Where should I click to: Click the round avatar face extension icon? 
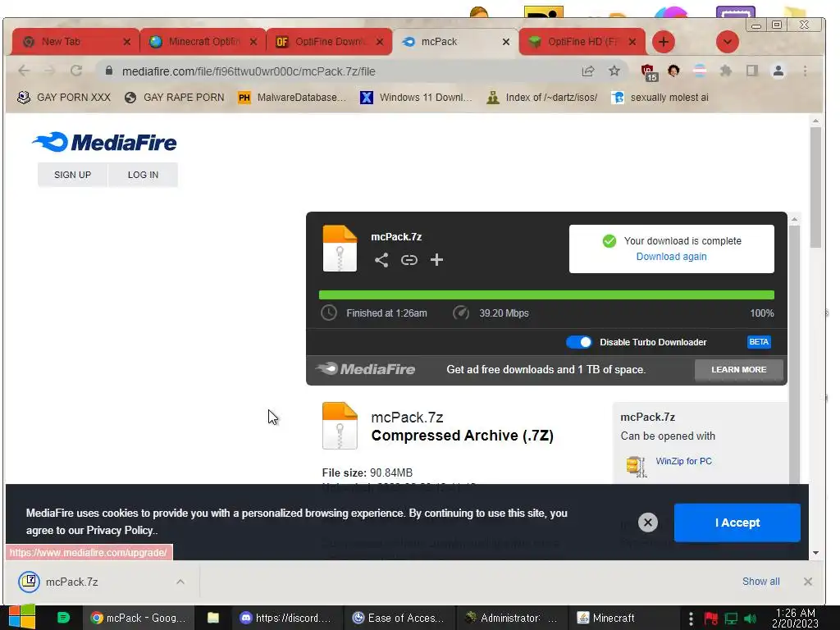coord(673,71)
